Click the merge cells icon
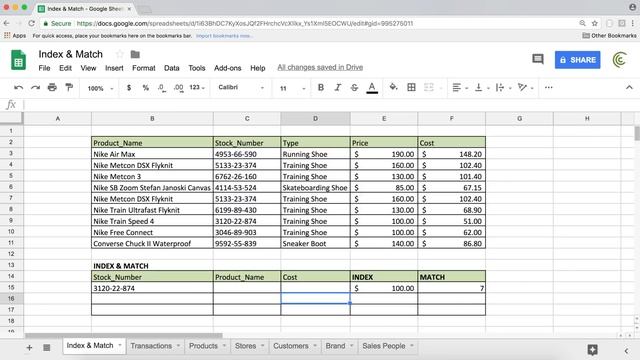 tap(429, 87)
